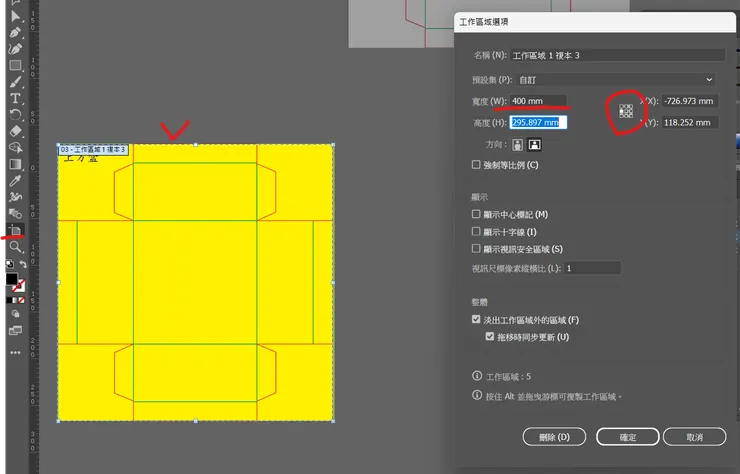The height and width of the screenshot is (474, 740).
Task: Select the Eraser tool
Action: pyautogui.click(x=15, y=131)
